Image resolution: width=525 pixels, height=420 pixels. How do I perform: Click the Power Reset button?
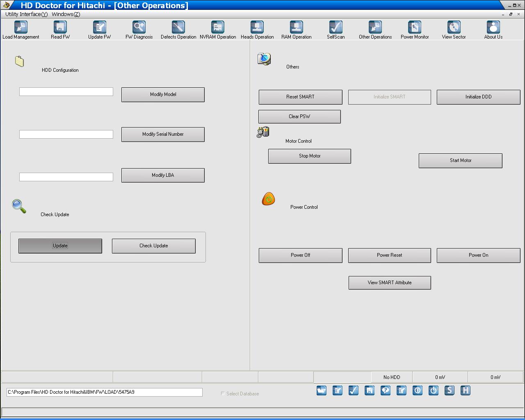pos(390,255)
